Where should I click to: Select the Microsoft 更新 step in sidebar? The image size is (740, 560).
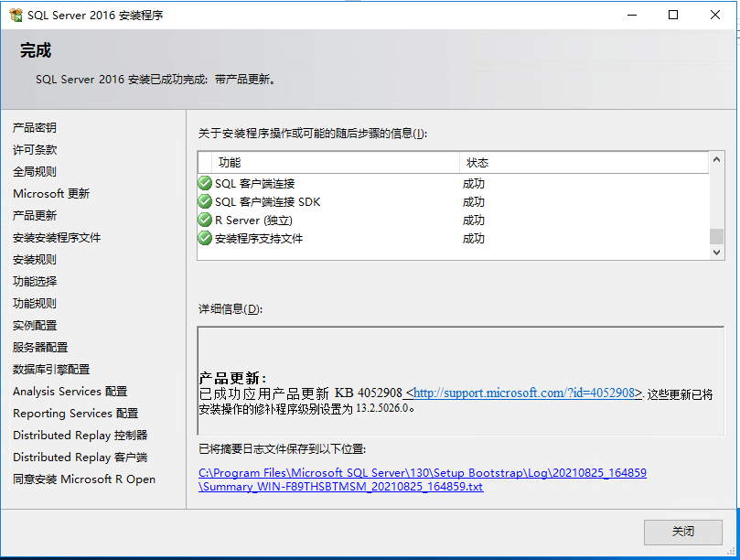(51, 194)
